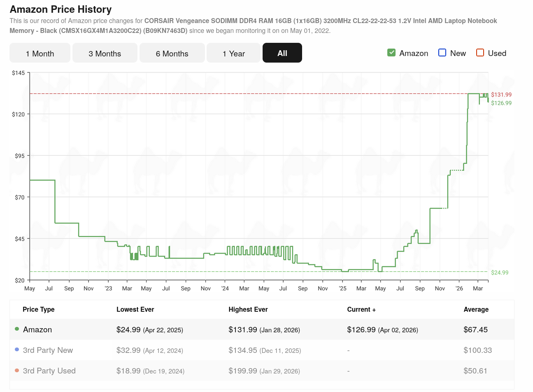This screenshot has width=533, height=392.
Task: Click the '$95' y-axis label
Action: 20,156
